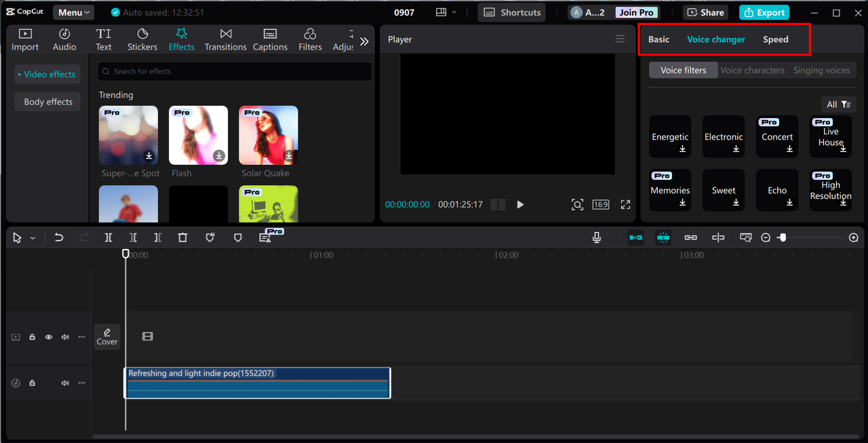The width and height of the screenshot is (868, 443).
Task: Open the Import media tab
Action: click(x=25, y=39)
